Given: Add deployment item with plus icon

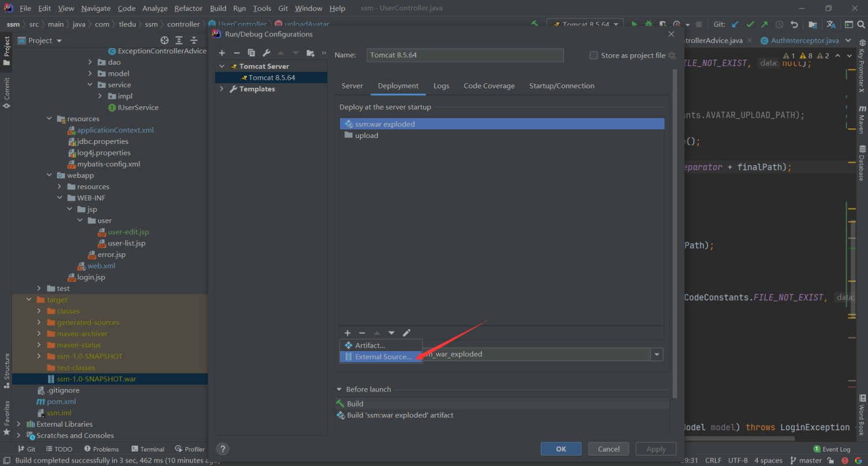Looking at the screenshot, I should (x=347, y=333).
